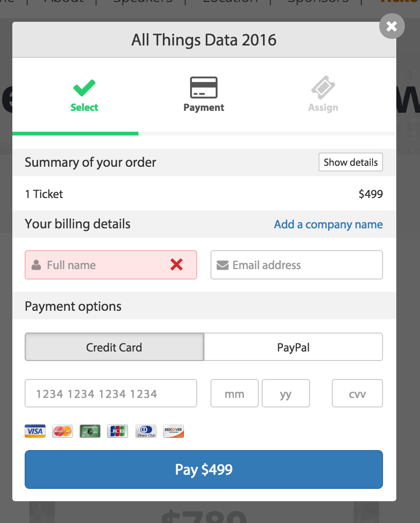Click the MasterCard logo
The image size is (420, 523).
click(63, 431)
